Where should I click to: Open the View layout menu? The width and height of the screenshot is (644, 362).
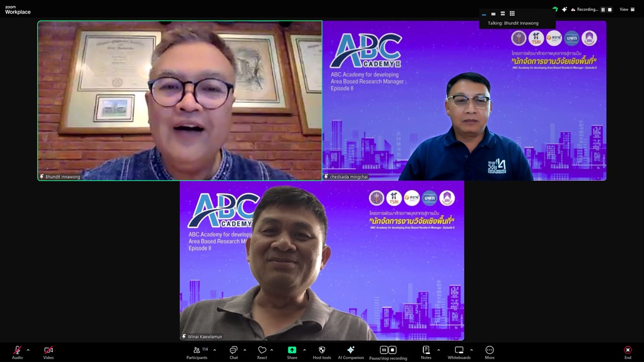point(627,10)
